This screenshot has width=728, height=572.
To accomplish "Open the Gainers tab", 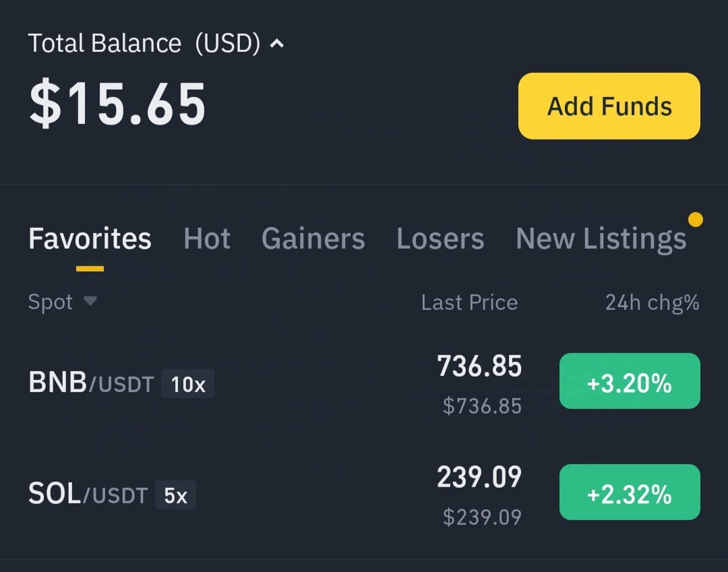I will (313, 239).
